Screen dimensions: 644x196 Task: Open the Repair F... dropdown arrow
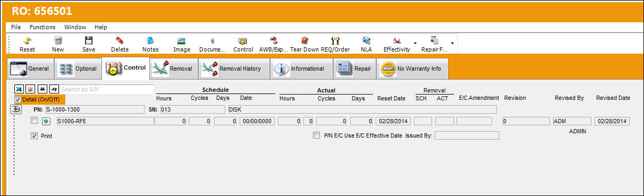pyautogui.click(x=452, y=44)
